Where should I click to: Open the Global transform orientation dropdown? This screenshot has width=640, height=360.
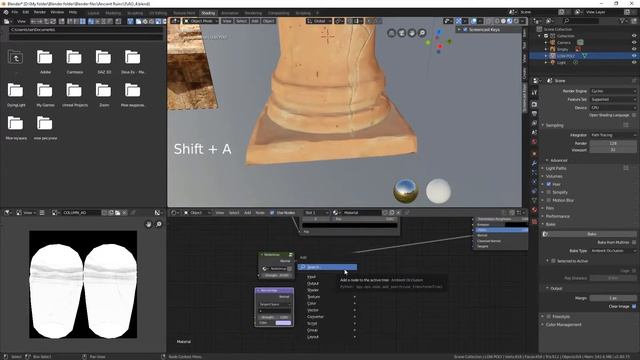(x=318, y=21)
